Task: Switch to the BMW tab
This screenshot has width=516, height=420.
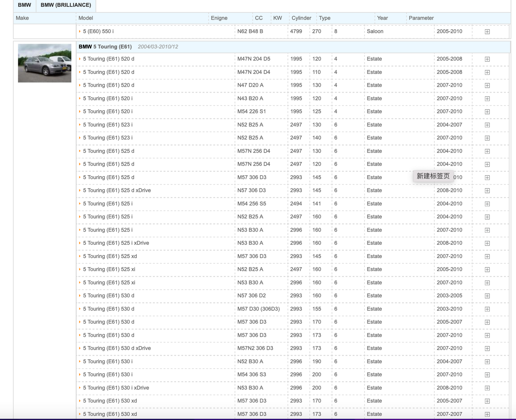Action: pyautogui.click(x=24, y=5)
